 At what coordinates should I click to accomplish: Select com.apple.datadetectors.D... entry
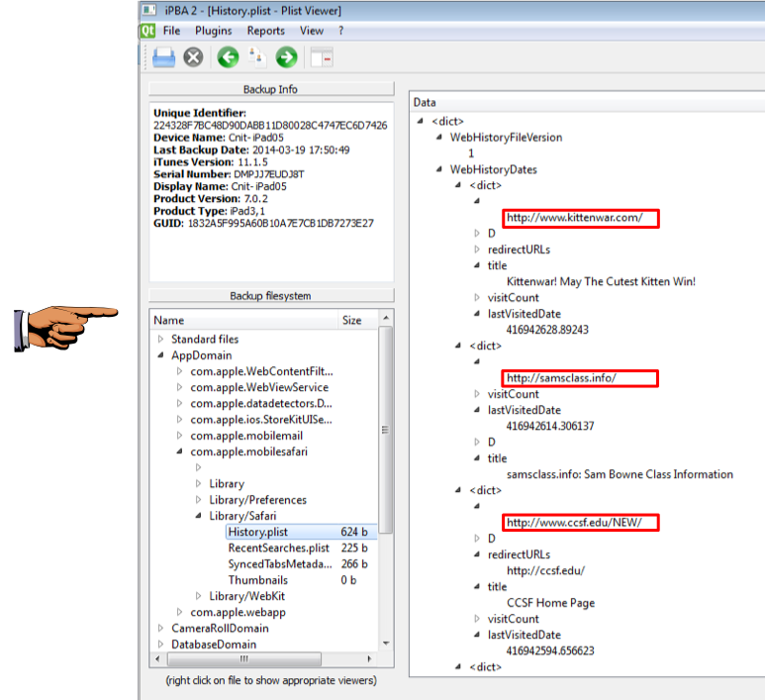coord(261,403)
